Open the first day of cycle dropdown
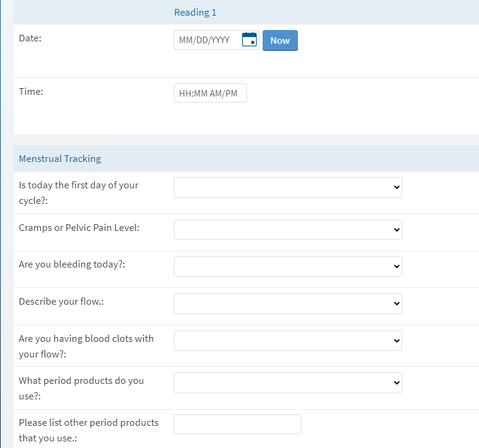This screenshot has width=479, height=448. pyautogui.click(x=288, y=187)
